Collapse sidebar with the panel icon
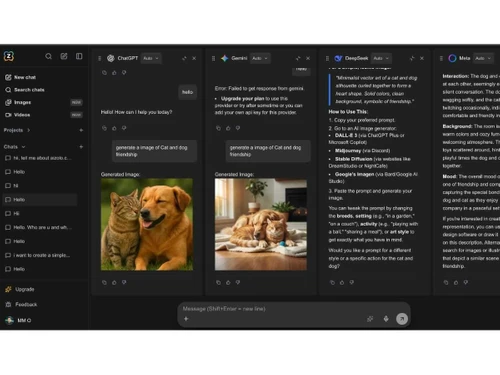500x375 pixels. (79, 56)
